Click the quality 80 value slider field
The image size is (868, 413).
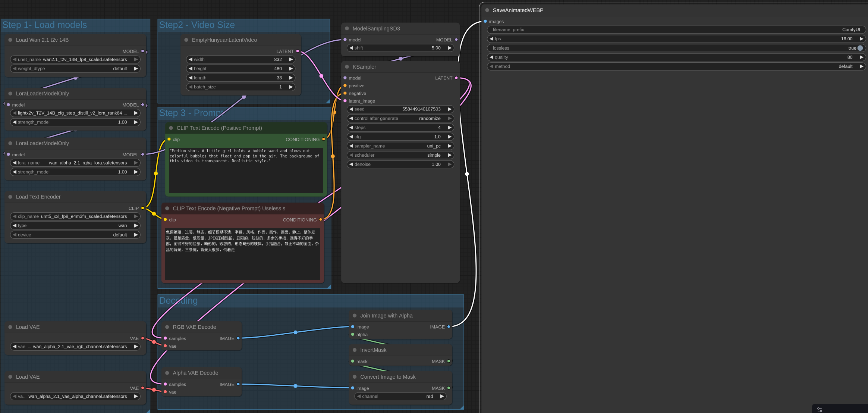click(x=676, y=57)
